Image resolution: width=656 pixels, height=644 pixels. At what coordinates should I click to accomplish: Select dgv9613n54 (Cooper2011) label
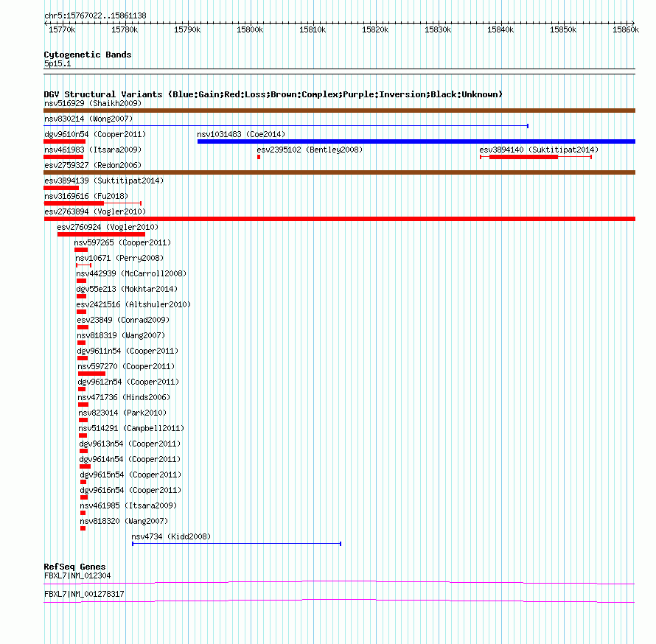point(130,444)
